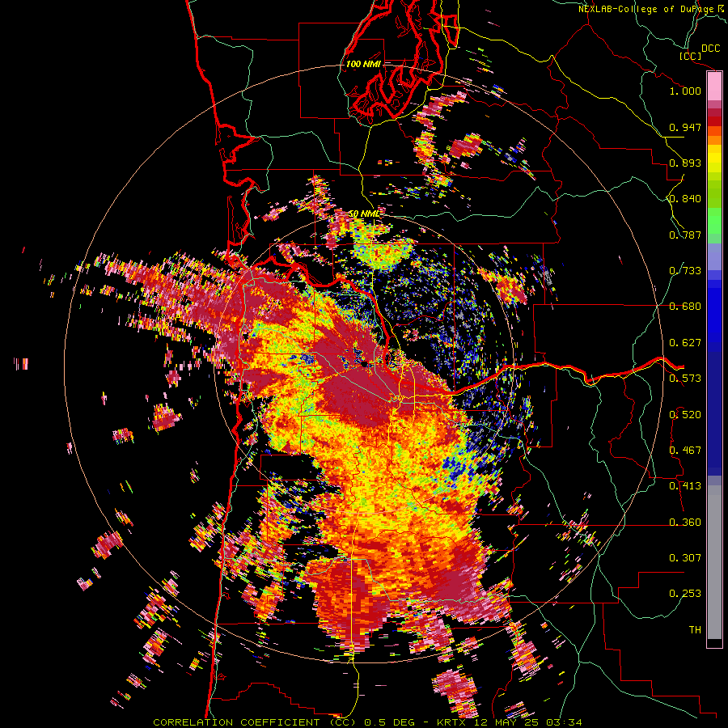The image size is (728, 728).
Task: Select the 0.360 scale value
Action: click(x=685, y=523)
